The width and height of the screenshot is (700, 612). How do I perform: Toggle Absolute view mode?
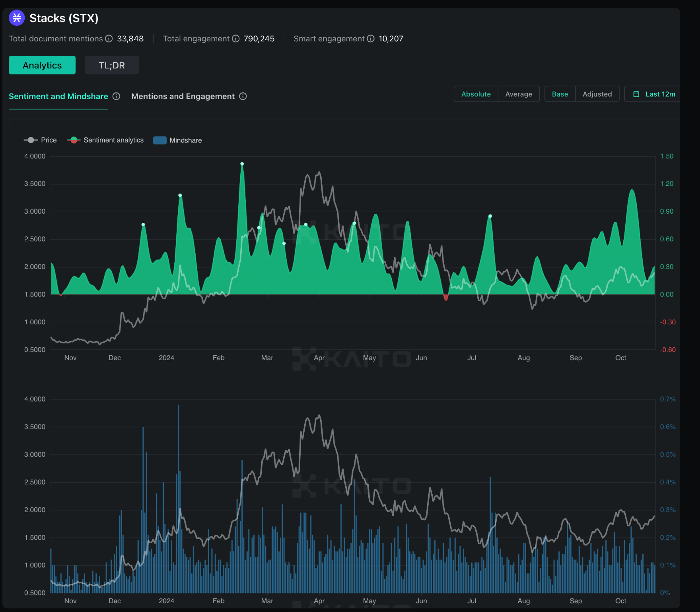476,94
